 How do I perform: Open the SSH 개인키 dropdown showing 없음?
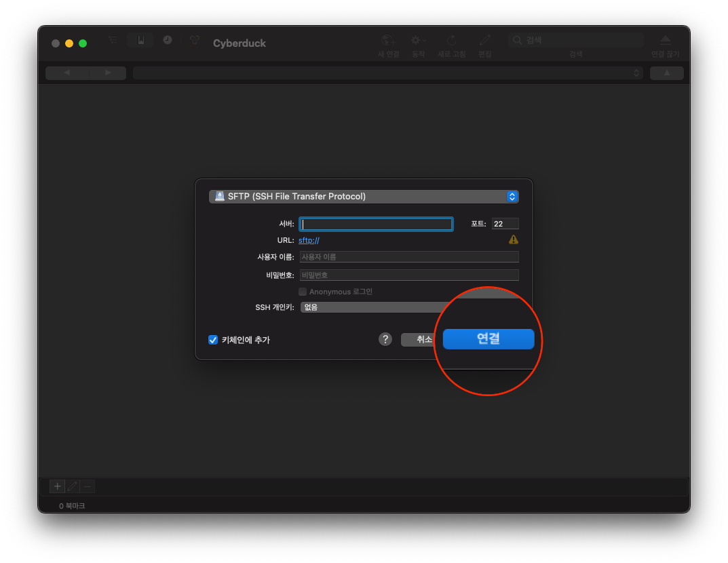(x=376, y=307)
